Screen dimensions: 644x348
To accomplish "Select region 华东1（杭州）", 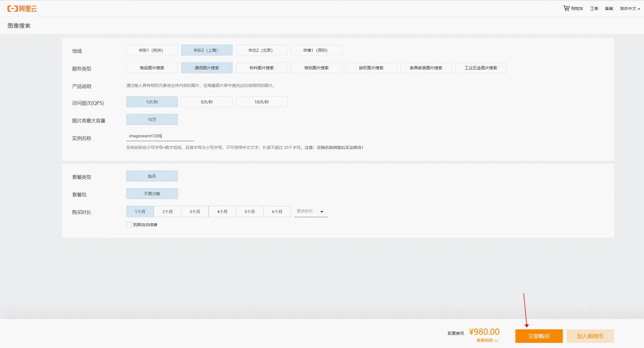I will pyautogui.click(x=152, y=50).
